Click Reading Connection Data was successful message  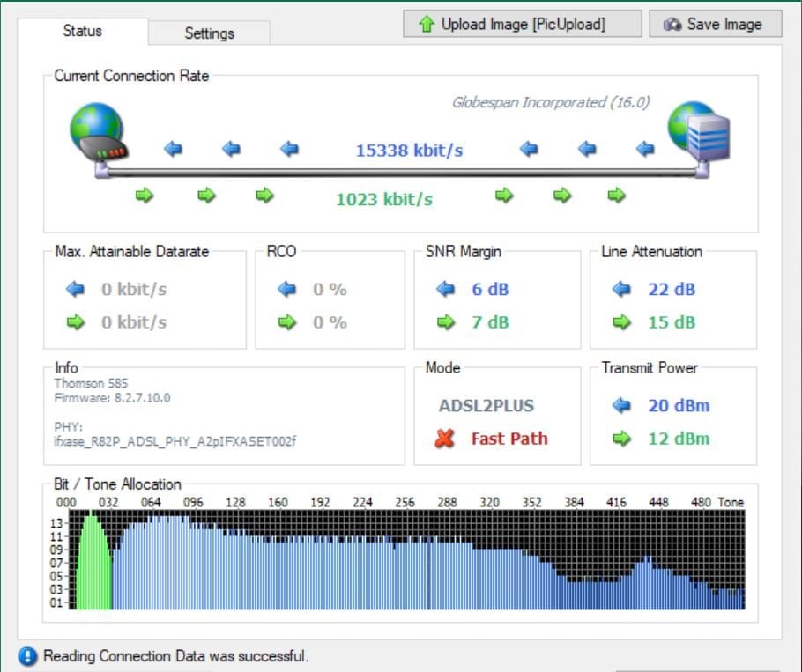point(175,655)
